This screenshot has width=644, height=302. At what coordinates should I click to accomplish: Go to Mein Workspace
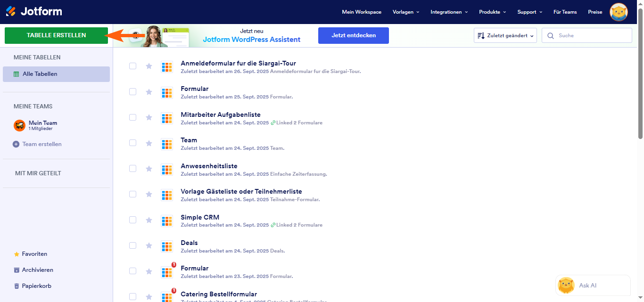click(x=362, y=12)
